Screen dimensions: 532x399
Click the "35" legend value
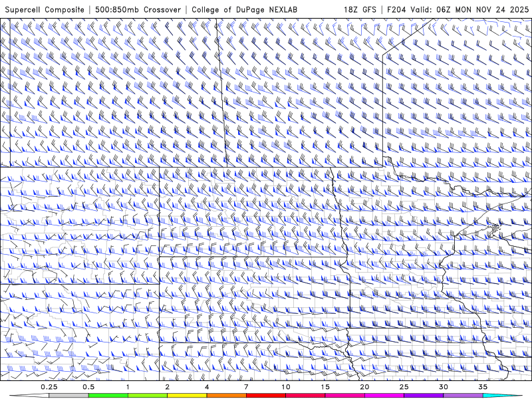483,387
